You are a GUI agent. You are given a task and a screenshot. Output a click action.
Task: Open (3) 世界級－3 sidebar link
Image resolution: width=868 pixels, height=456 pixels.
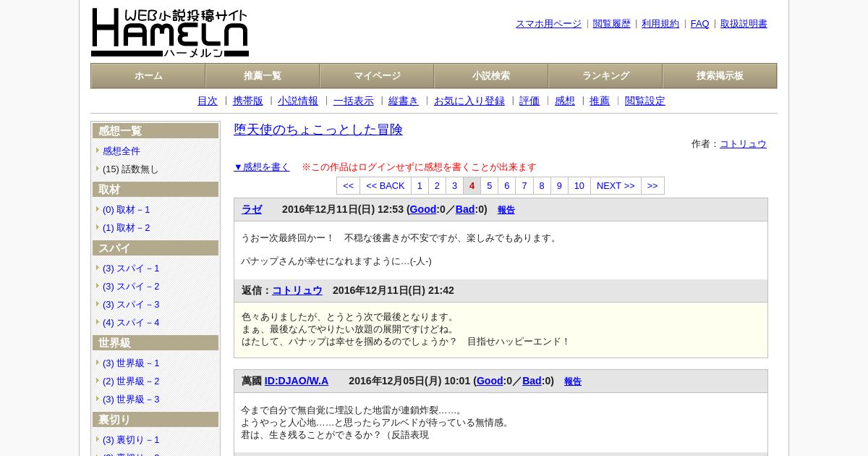(x=131, y=400)
